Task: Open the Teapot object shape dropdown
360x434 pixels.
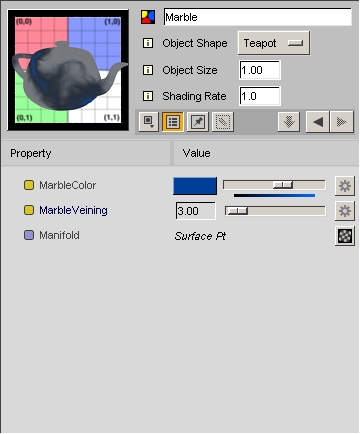Action: (x=274, y=43)
